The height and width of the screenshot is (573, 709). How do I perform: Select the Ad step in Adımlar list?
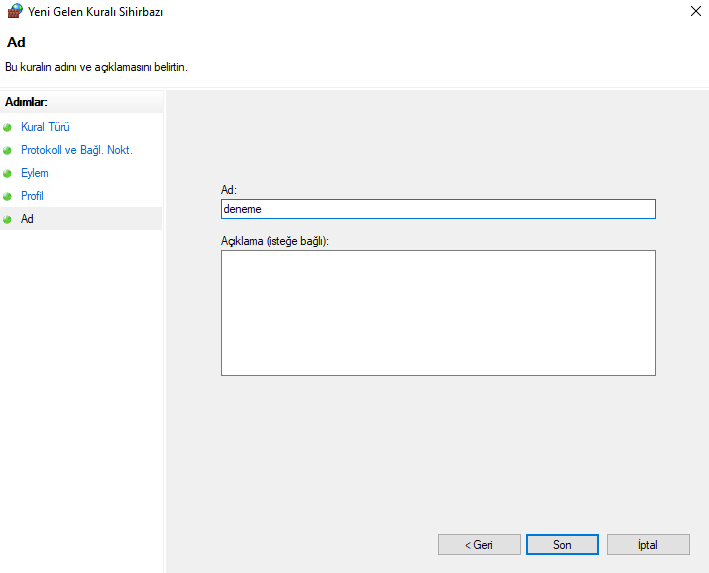pyautogui.click(x=81, y=219)
